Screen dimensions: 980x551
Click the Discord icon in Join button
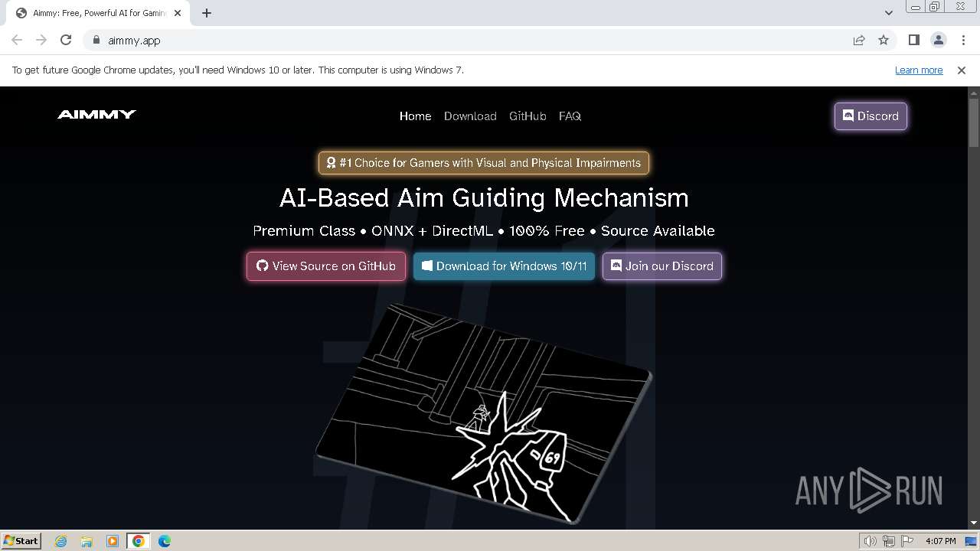(616, 266)
